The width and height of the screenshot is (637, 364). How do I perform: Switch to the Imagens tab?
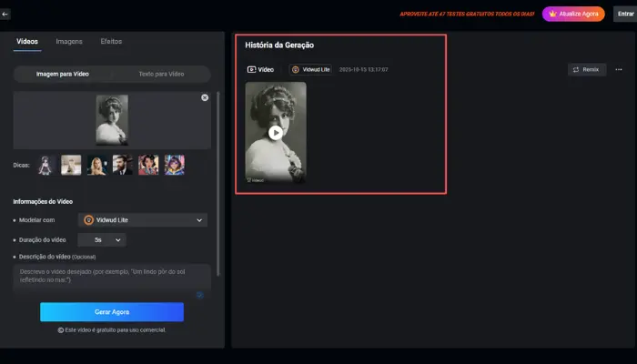(69, 42)
